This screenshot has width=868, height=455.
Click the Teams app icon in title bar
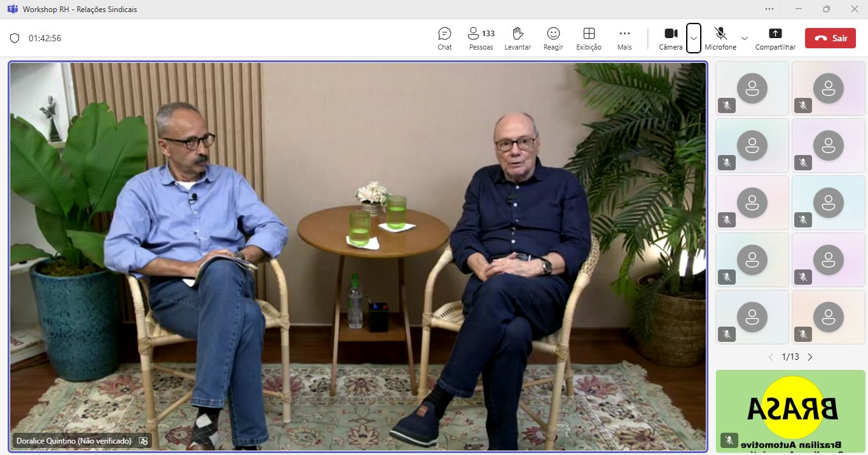point(12,9)
